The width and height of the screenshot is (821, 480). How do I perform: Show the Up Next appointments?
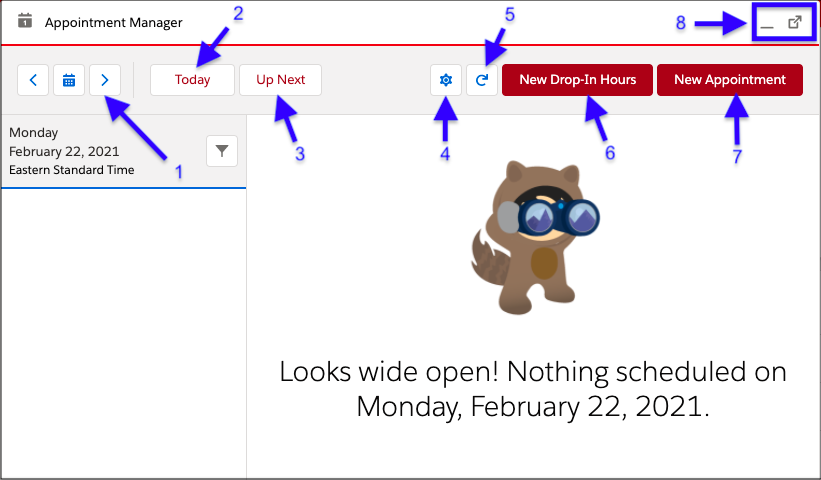coord(281,80)
